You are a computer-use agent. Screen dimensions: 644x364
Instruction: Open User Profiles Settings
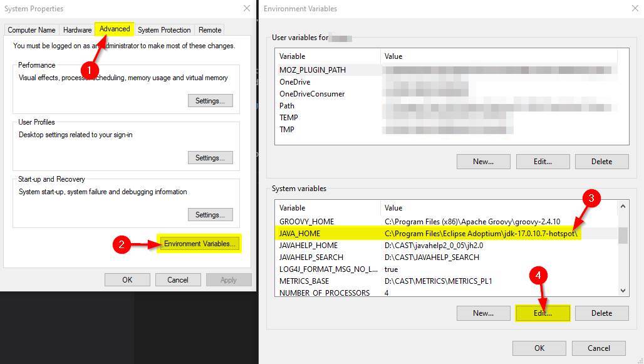pos(210,158)
